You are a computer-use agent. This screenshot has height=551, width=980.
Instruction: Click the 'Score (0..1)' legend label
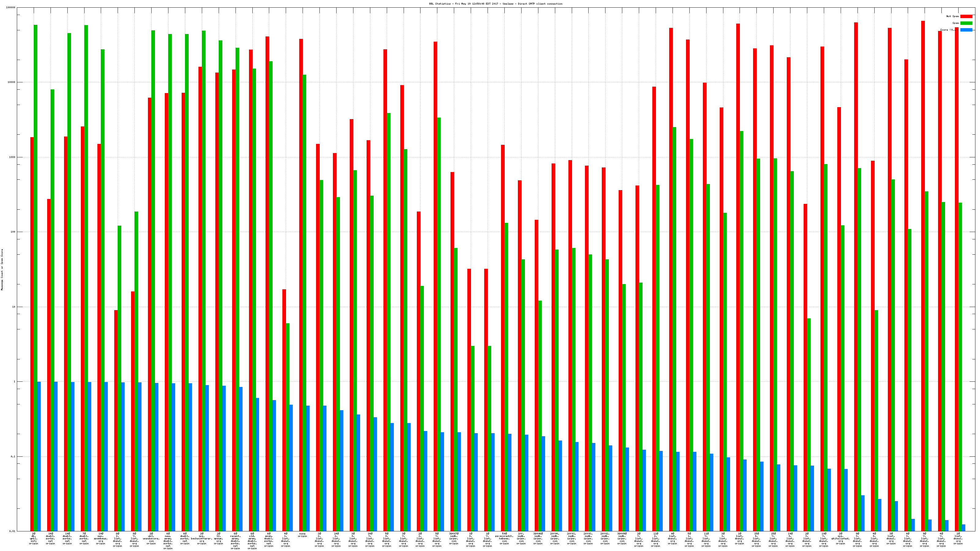(949, 30)
